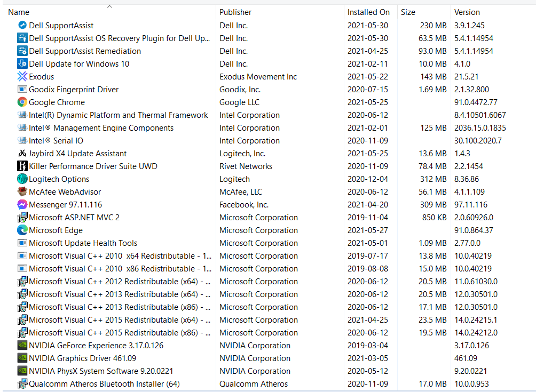
Task: Click version 2.77.0.0
Action: coord(467,243)
